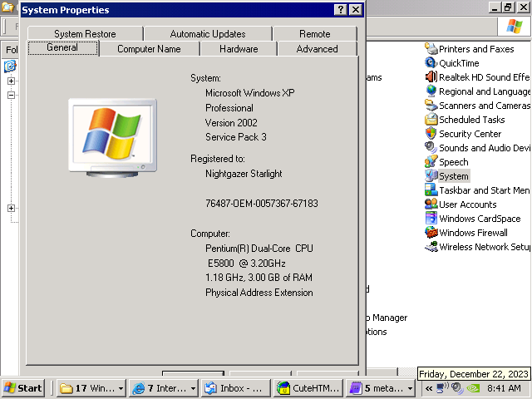532x399 pixels.
Task: Click the QuickTime control panel icon
Action: (431, 63)
